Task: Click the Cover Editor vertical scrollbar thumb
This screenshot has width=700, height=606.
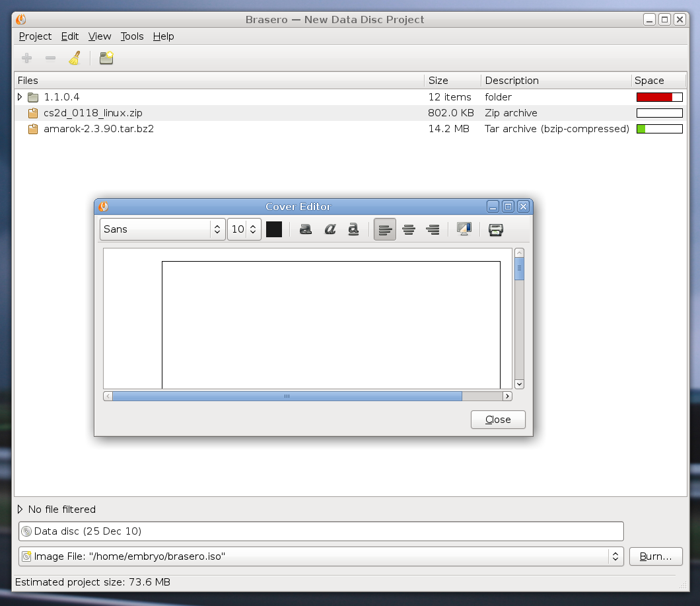Action: 519,268
